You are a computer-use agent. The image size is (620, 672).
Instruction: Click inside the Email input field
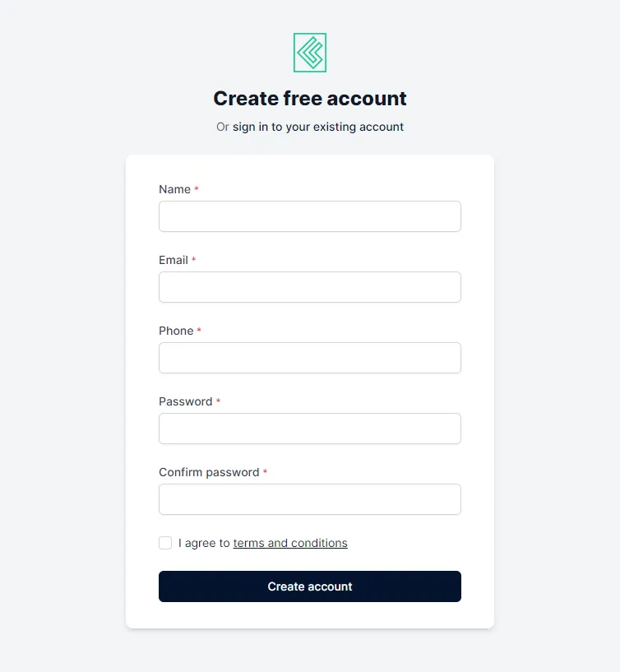click(309, 286)
